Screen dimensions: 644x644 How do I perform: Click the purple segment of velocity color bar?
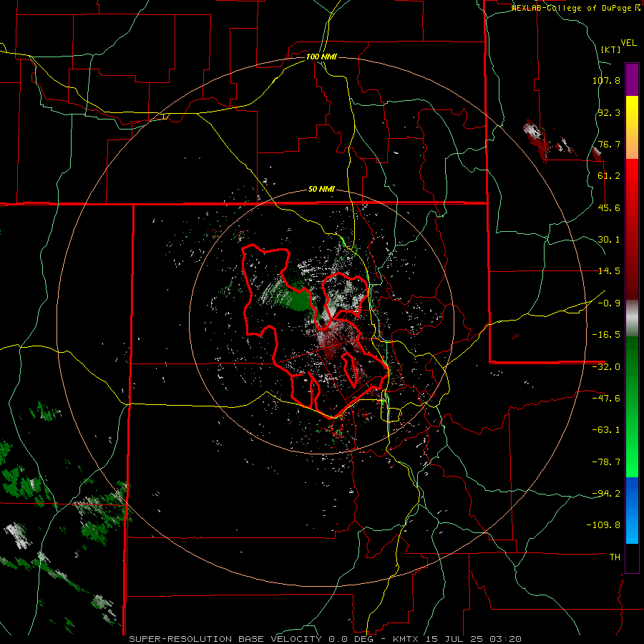click(632, 79)
